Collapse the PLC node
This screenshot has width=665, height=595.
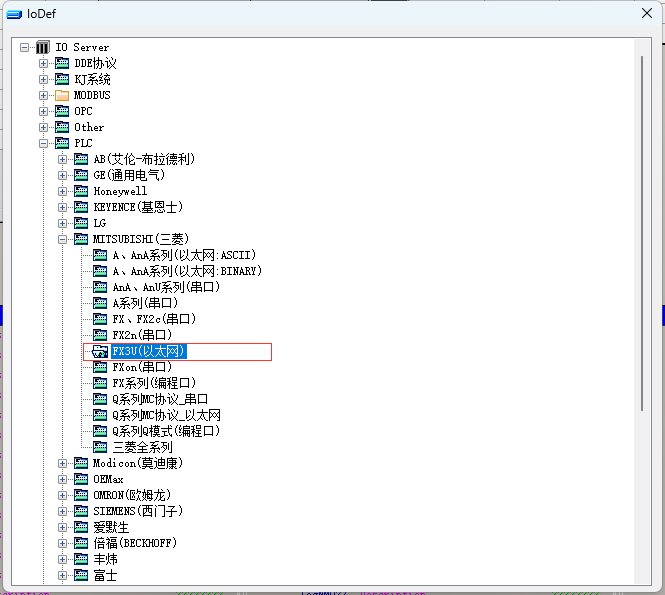click(x=43, y=143)
